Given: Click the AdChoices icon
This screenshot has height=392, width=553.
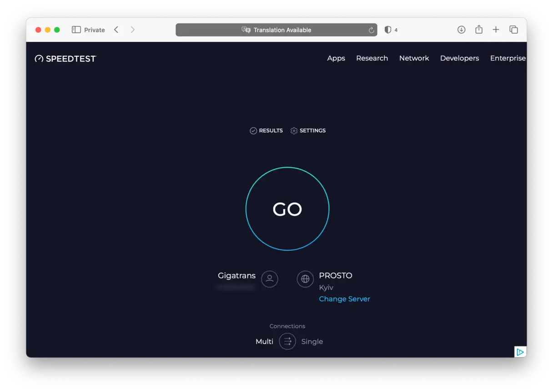Looking at the screenshot, I should [x=520, y=352].
